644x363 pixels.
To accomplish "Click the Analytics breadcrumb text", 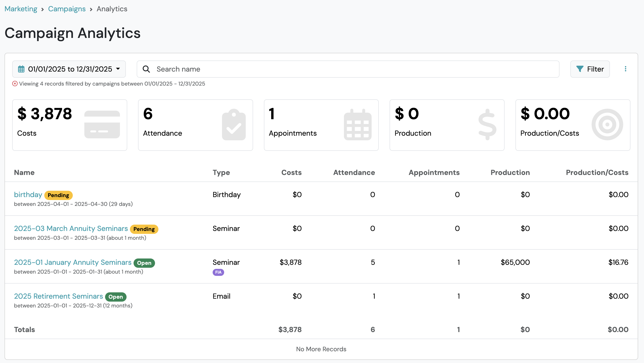I will 112,9.
